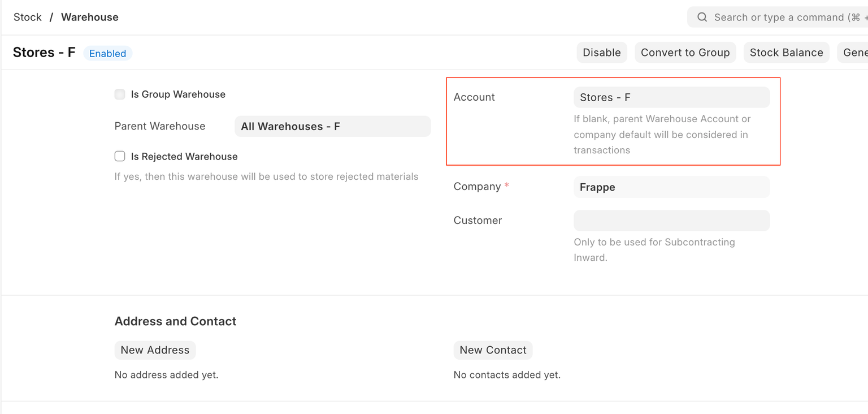Viewport: 868px width, 414px height.
Task: Click the Enabled status badge
Action: (x=107, y=53)
